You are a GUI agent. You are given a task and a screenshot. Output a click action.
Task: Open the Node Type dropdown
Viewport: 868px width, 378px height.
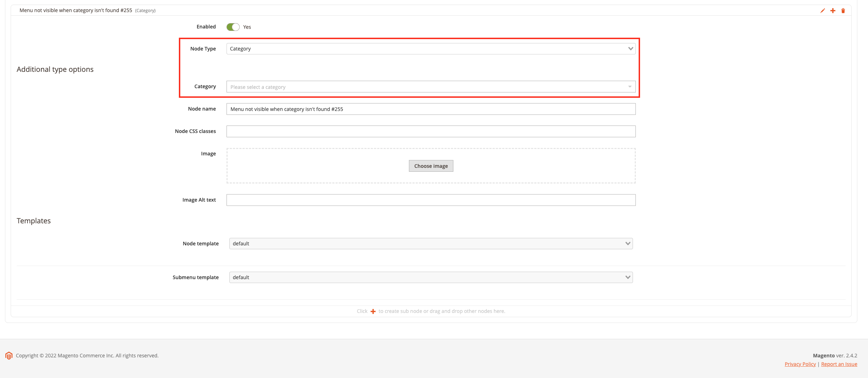click(431, 48)
